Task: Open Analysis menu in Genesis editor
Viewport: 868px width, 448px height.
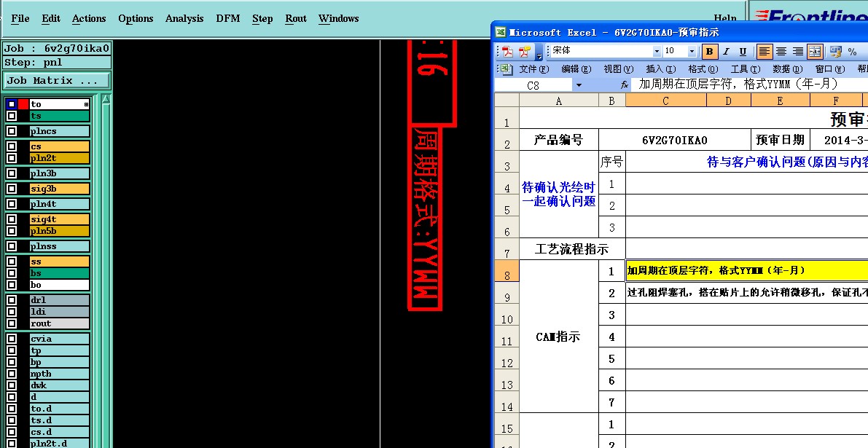Action: coord(184,18)
